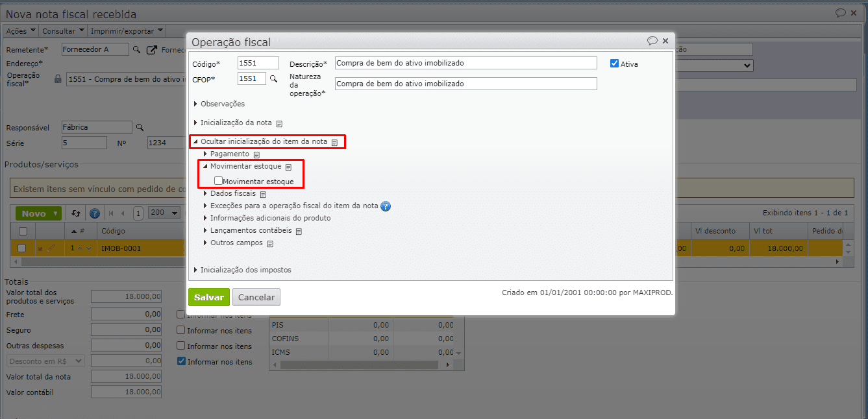Open the Novo button dropdown arrow
The width and height of the screenshot is (868, 419).
tap(56, 213)
